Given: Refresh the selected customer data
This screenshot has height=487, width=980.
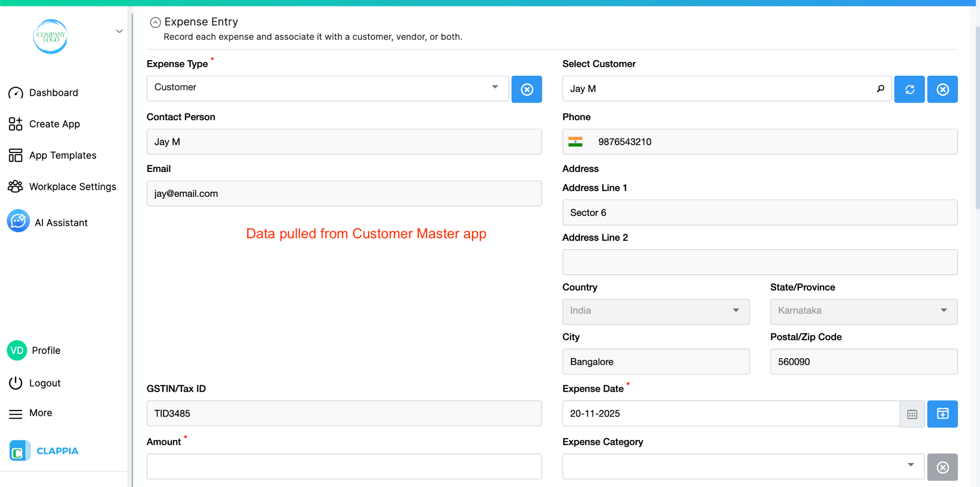Looking at the screenshot, I should tap(909, 89).
